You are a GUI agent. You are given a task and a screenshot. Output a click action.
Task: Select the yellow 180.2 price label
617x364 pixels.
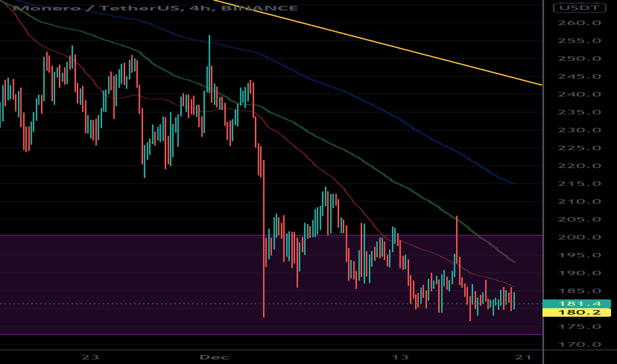pos(577,312)
